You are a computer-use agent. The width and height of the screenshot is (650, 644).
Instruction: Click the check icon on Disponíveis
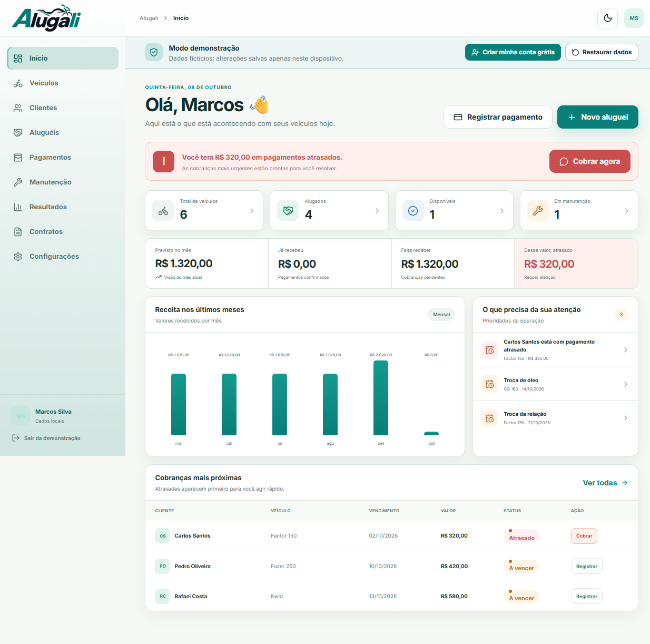pos(413,211)
